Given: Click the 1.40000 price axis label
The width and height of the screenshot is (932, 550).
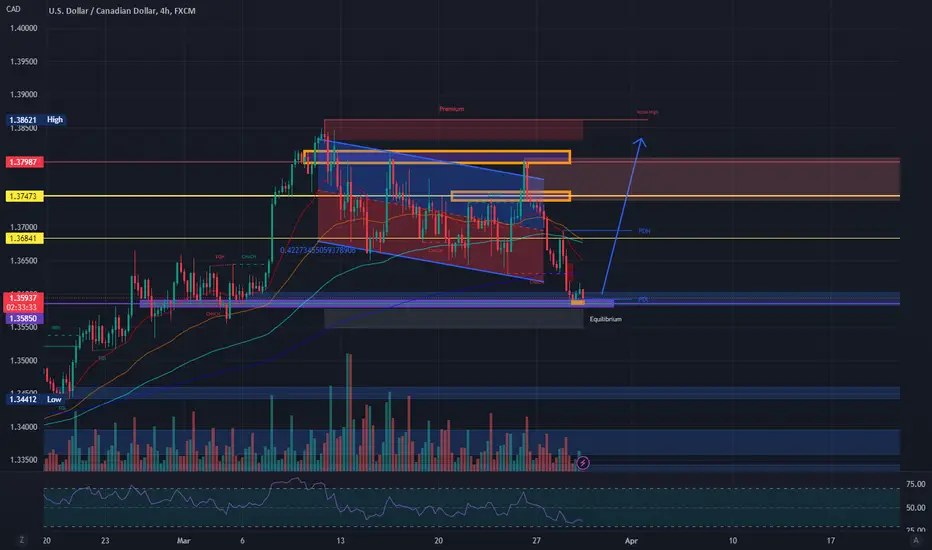Looking at the screenshot, I should coord(23,28).
